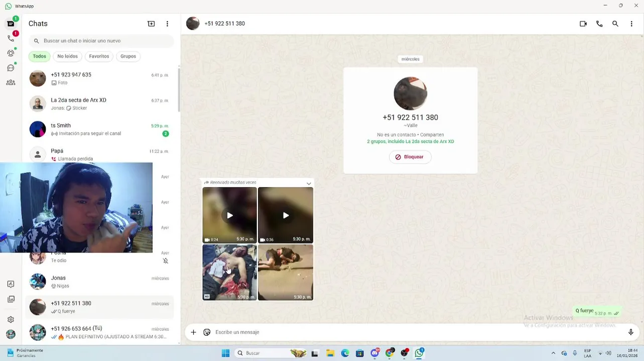The height and width of the screenshot is (361, 644).
Task: Select the +51 922 511 380 chat row
Action: click(x=99, y=307)
